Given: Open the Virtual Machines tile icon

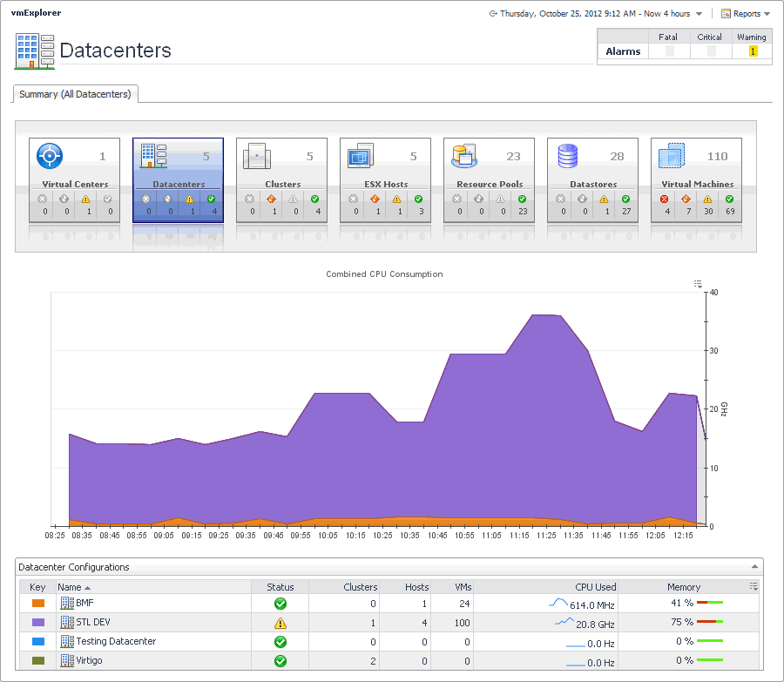Looking at the screenshot, I should (x=671, y=157).
